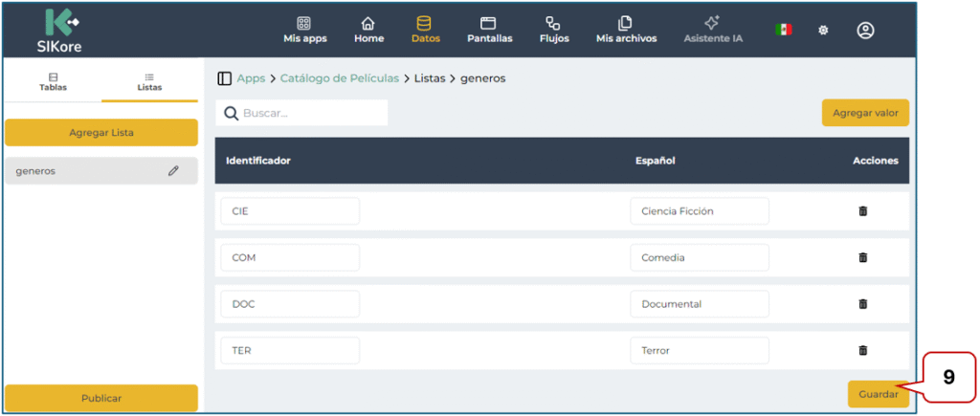The height and width of the screenshot is (416, 980).
Task: Edit the generos list name
Action: click(173, 171)
